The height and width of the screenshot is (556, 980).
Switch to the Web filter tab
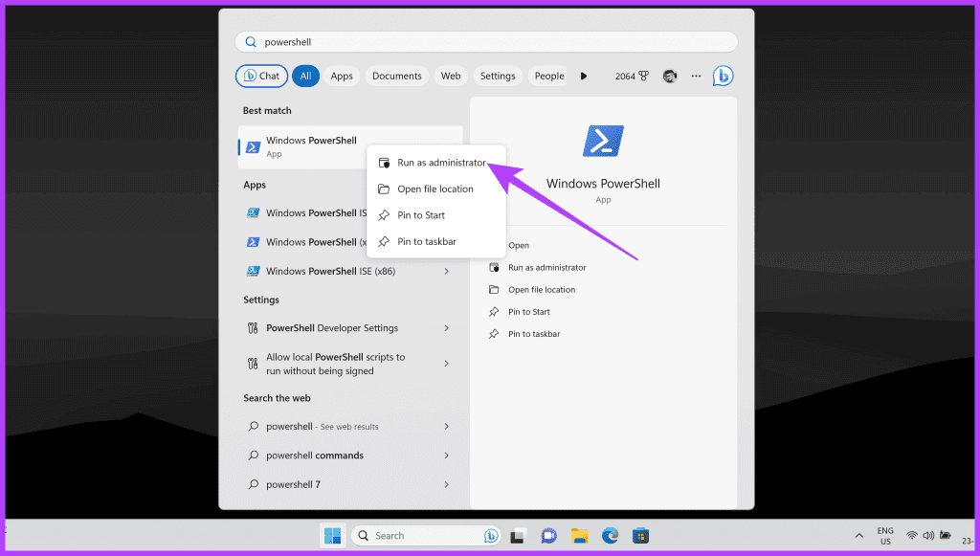coord(451,76)
